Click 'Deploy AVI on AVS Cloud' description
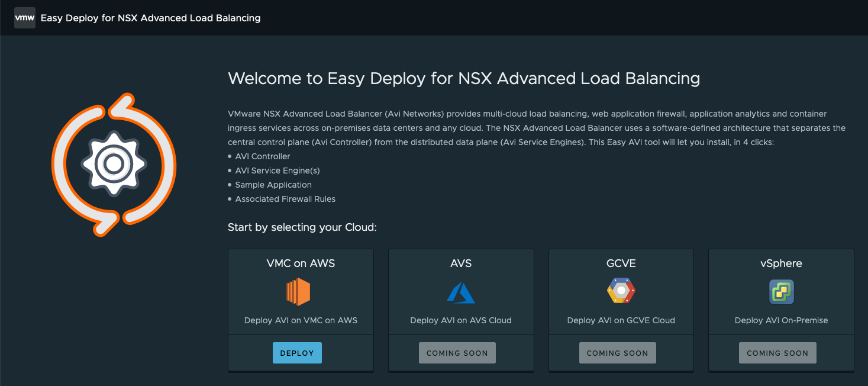The width and height of the screenshot is (868, 386). coord(461,320)
